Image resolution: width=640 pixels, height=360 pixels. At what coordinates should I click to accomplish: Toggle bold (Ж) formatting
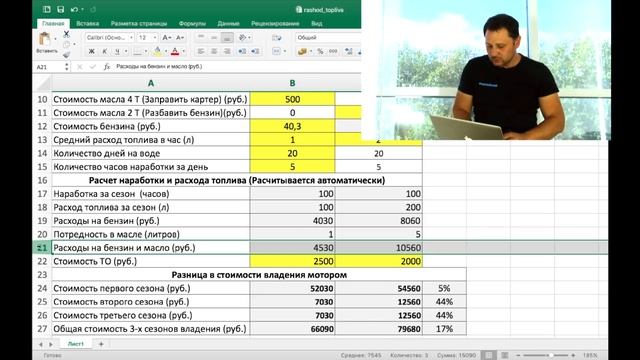click(91, 51)
